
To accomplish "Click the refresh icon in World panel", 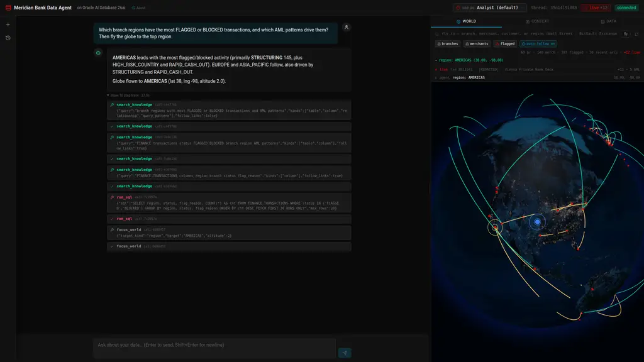I will point(636,34).
